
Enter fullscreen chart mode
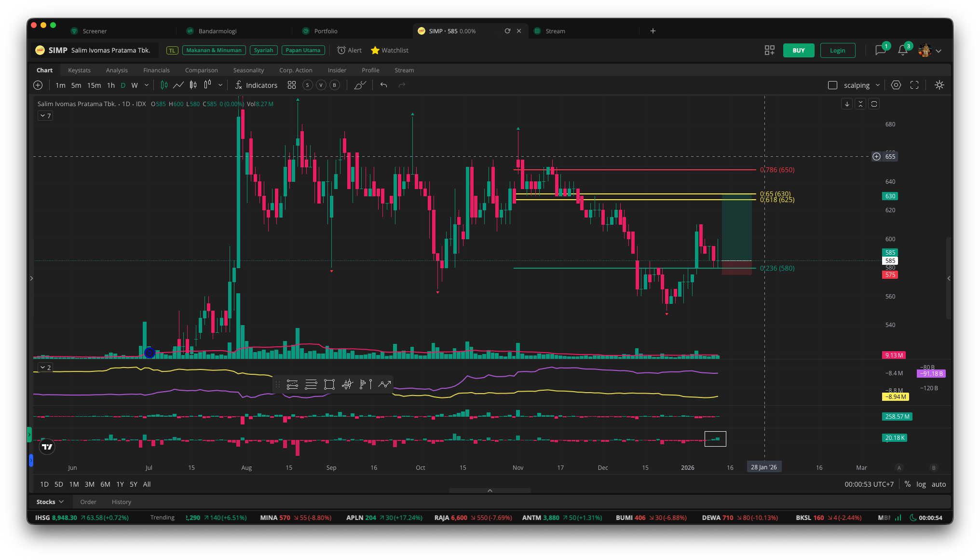coord(914,85)
